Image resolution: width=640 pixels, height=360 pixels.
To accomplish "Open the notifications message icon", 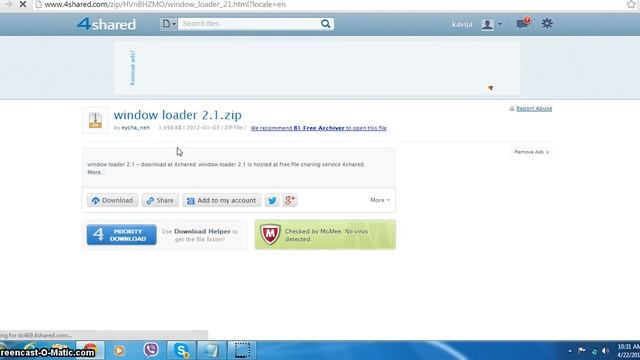I will pyautogui.click(x=523, y=23).
